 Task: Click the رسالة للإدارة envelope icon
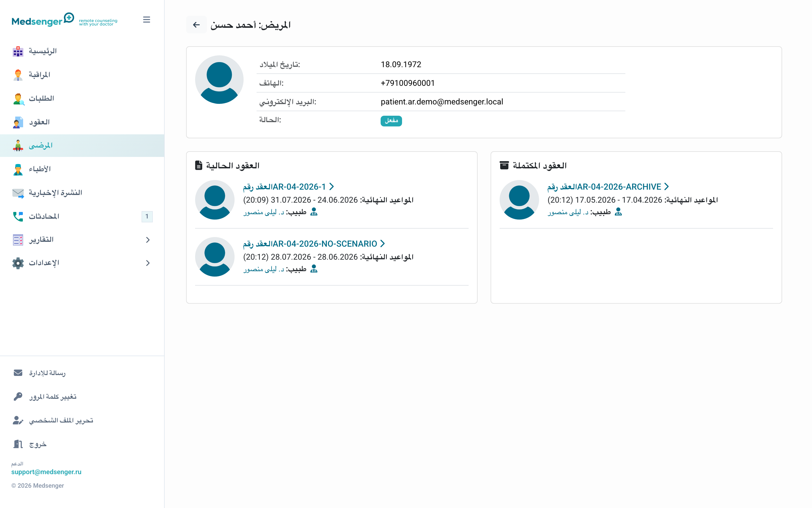click(x=18, y=373)
